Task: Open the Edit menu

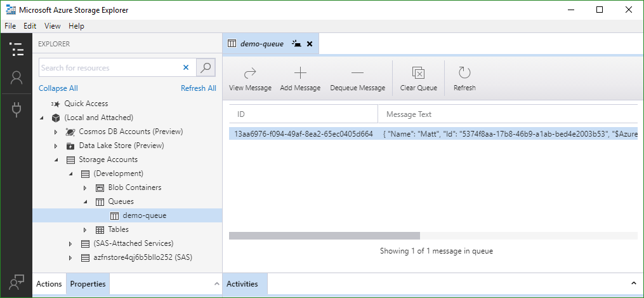Action: [30, 26]
